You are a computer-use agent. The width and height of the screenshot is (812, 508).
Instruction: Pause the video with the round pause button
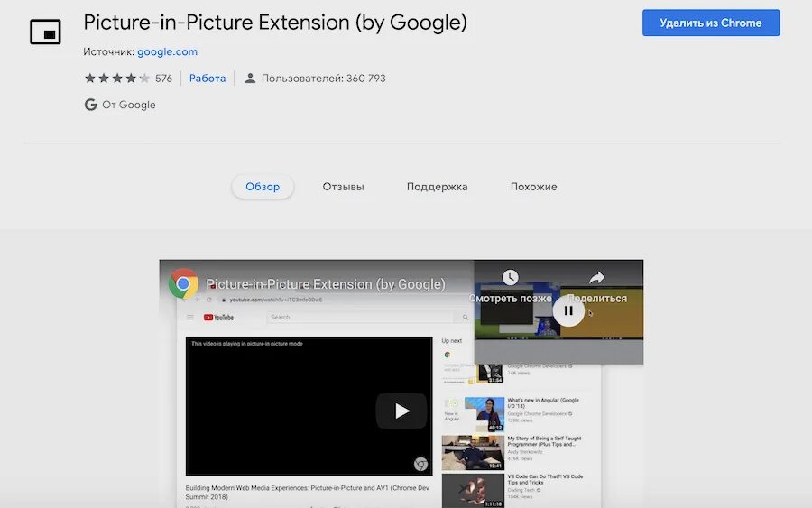(x=568, y=310)
